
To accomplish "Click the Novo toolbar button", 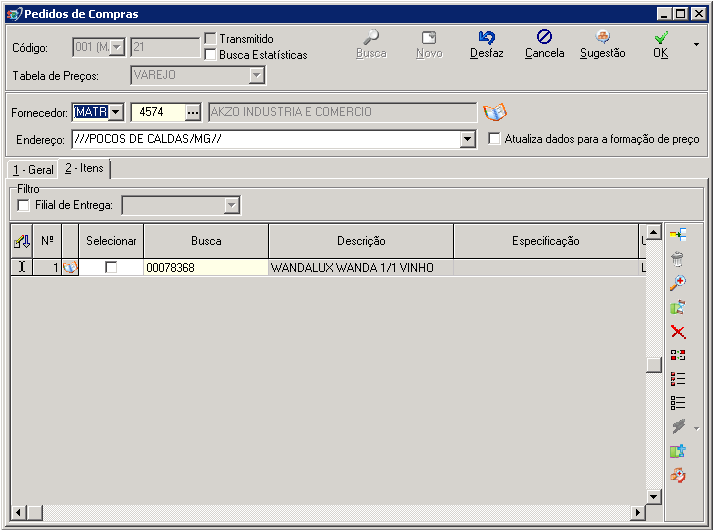I will pyautogui.click(x=429, y=44).
